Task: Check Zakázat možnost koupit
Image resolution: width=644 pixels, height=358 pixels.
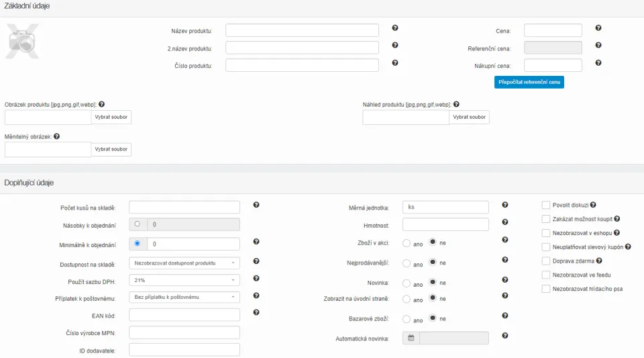Action: click(x=546, y=219)
